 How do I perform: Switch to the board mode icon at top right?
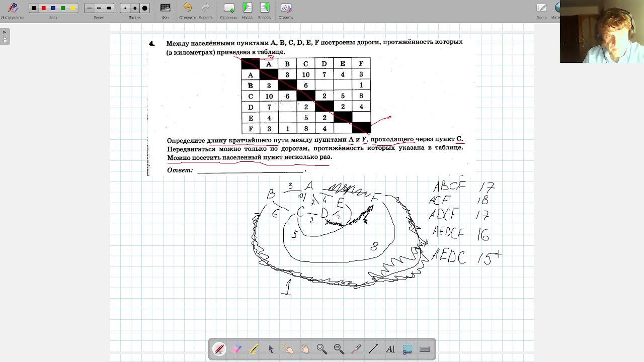542,10
